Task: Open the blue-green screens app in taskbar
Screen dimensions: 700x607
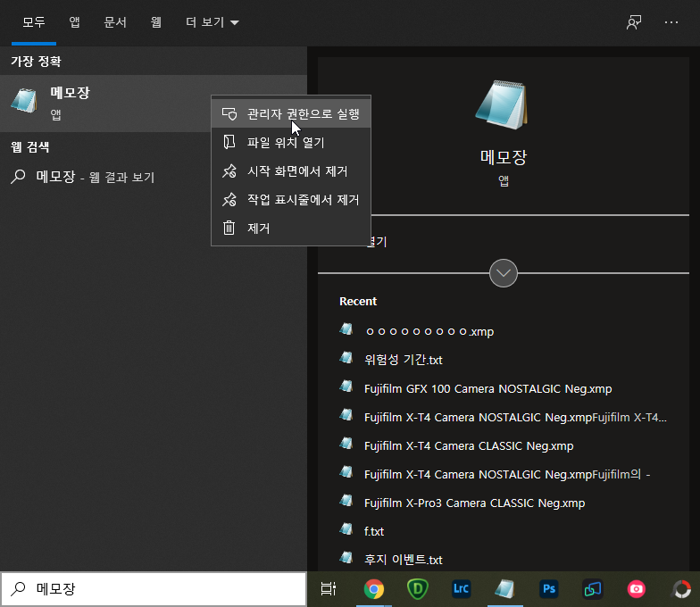Action: point(593,589)
